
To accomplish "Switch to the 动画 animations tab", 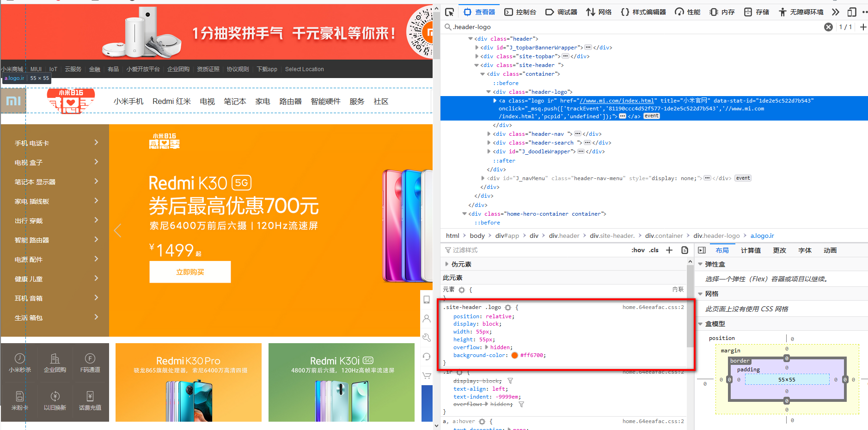I will tap(830, 250).
